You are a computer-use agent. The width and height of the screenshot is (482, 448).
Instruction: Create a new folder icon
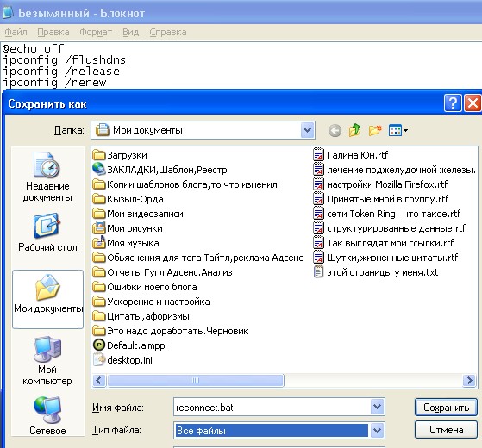[x=375, y=130]
